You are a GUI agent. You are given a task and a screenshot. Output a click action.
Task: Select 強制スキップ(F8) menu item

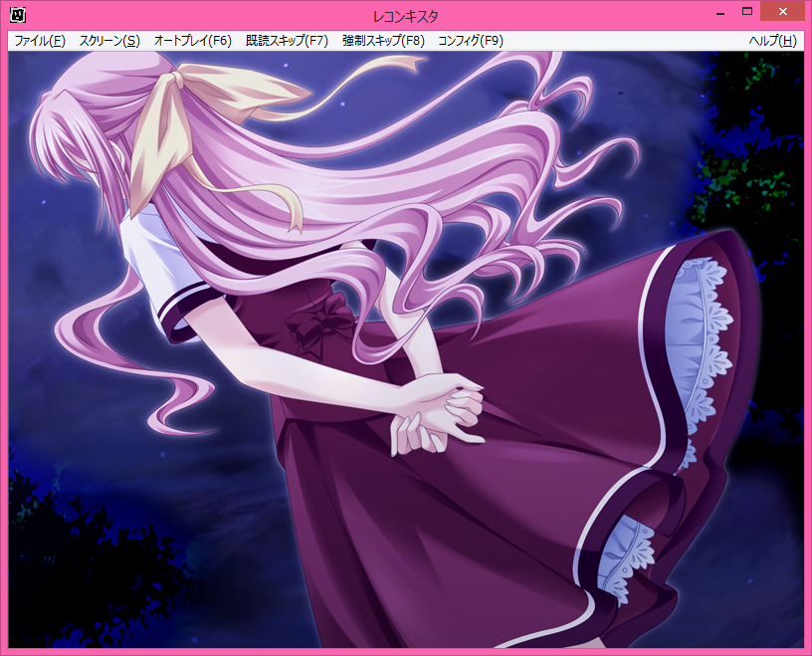tap(383, 41)
